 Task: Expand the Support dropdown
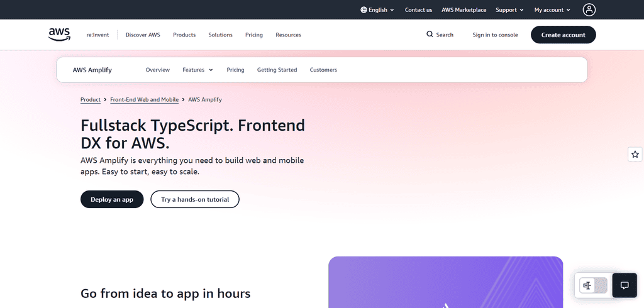pos(509,10)
